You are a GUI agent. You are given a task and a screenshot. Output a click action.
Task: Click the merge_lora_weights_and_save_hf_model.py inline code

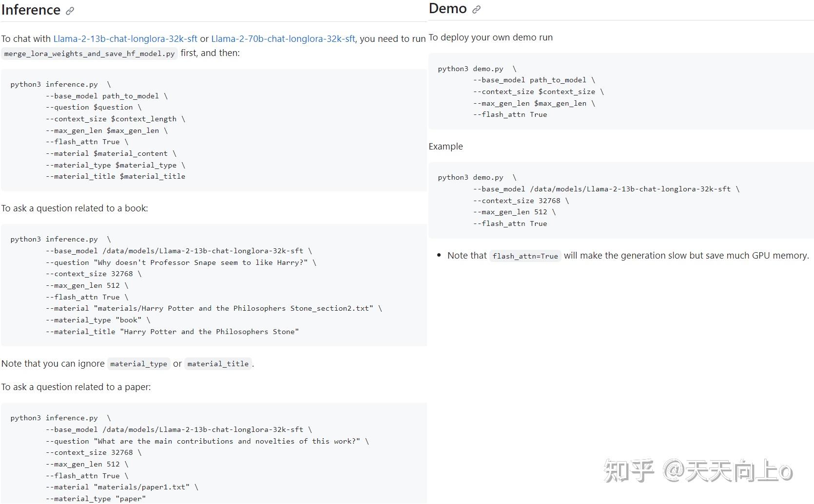tap(89, 54)
